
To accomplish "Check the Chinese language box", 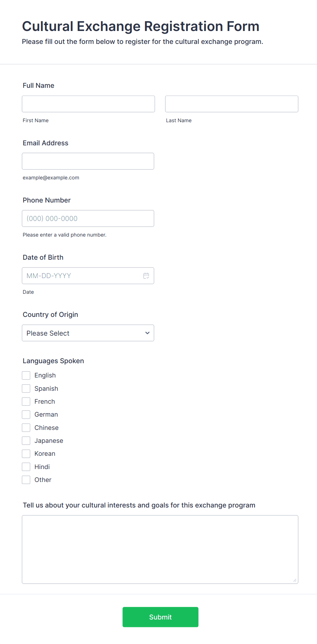I will coord(26,428).
